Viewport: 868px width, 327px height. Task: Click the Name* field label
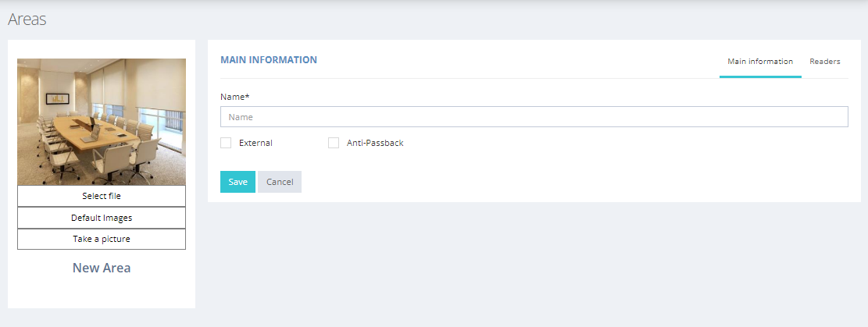click(x=234, y=97)
